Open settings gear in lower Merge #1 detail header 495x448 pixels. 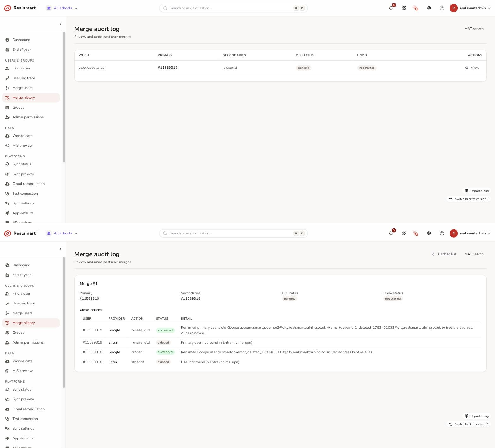(429, 233)
